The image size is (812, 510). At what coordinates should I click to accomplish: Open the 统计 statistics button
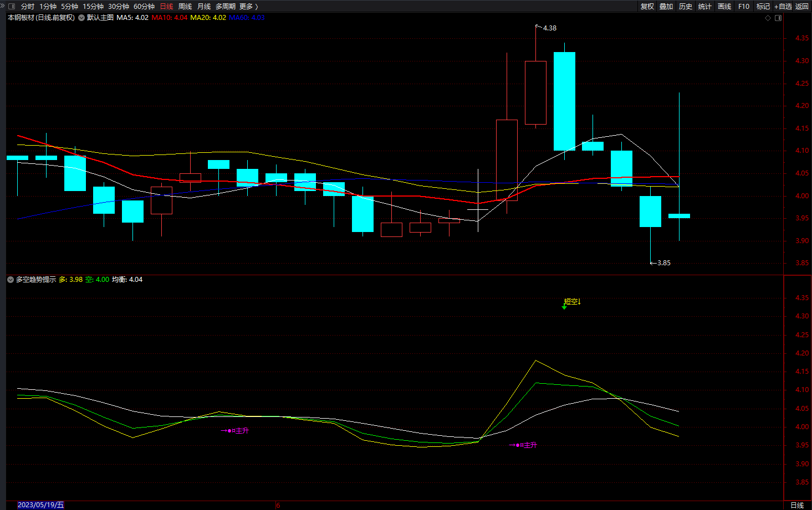[705, 7]
